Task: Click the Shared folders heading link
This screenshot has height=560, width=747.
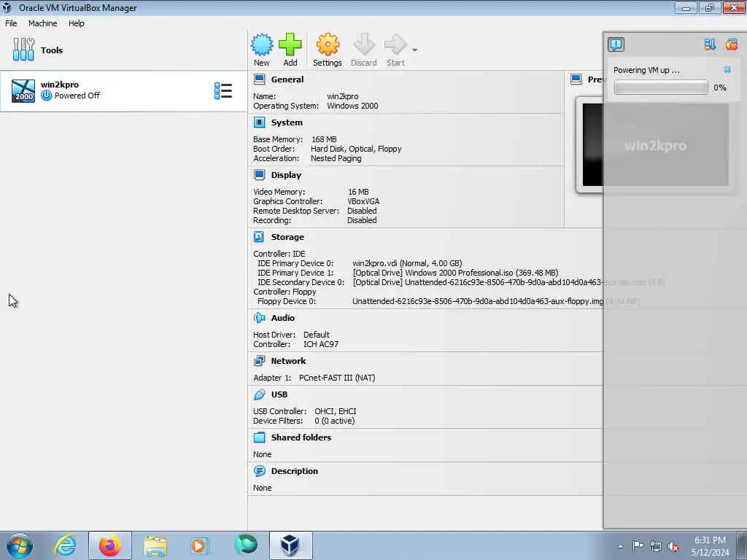Action: 301,437
